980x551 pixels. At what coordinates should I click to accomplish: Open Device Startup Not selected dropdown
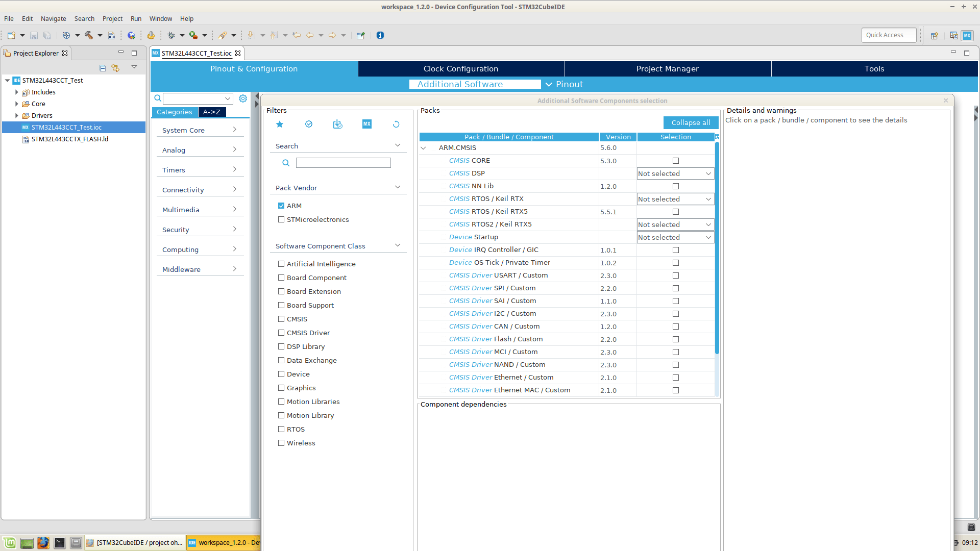pos(675,237)
